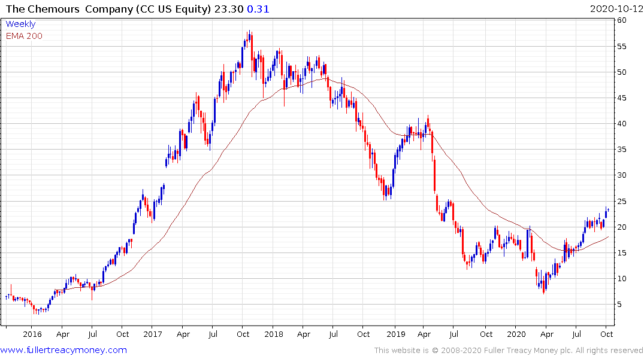Click the 30 price axis label

[x=622, y=175]
